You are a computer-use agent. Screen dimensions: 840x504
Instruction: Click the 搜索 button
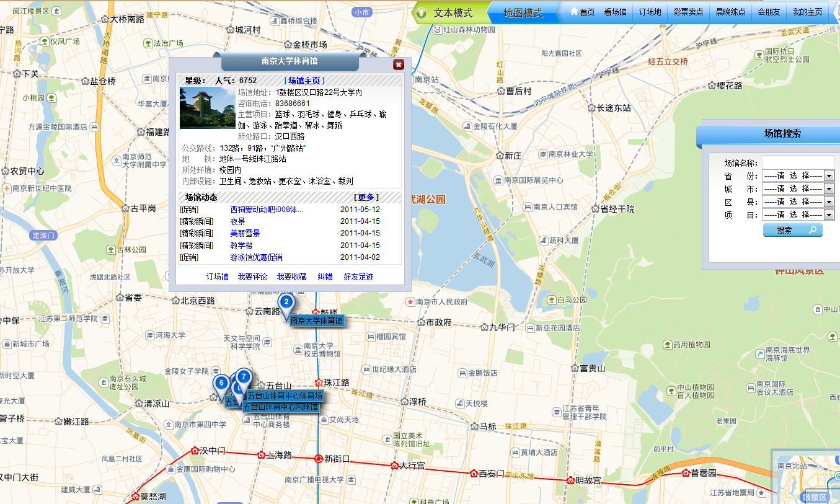(x=792, y=230)
